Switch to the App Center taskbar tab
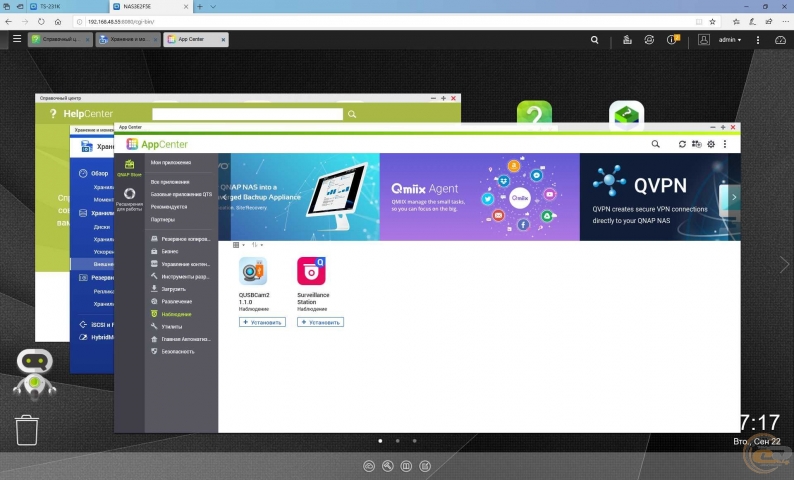The image size is (794, 480). pos(196,39)
